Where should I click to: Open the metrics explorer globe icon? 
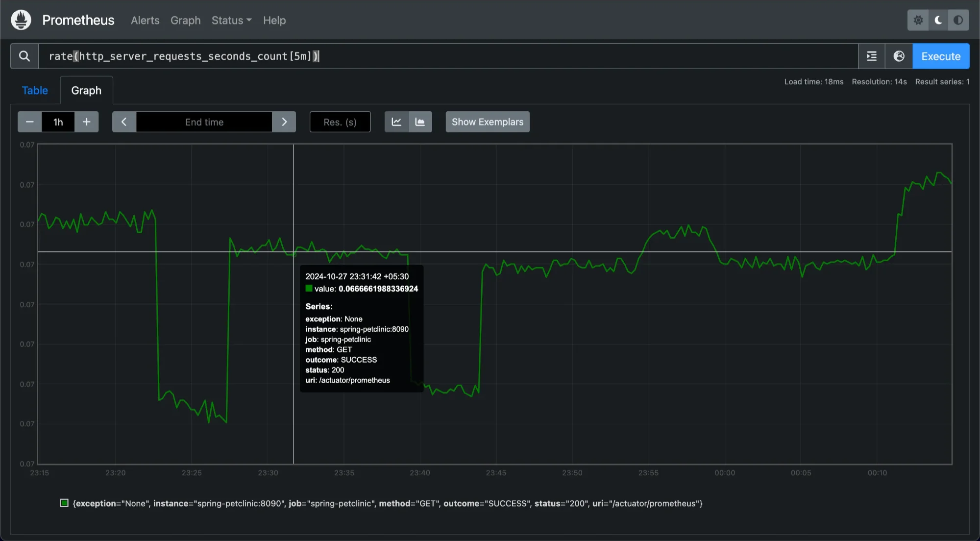coord(899,56)
